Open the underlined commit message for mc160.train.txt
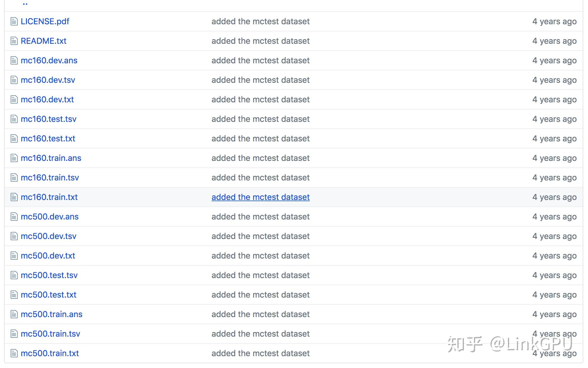Image resolution: width=588 pixels, height=368 pixels. (260, 197)
